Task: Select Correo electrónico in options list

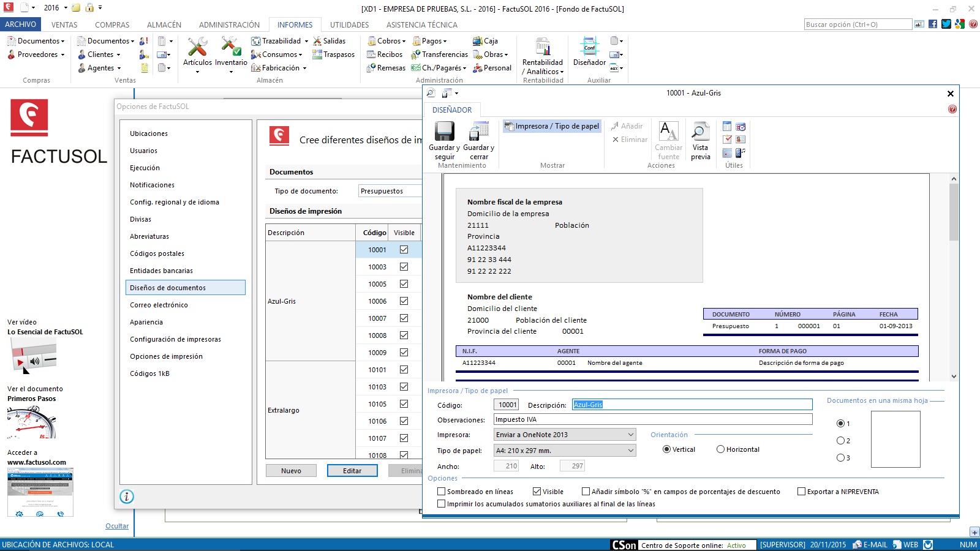Action: [186, 305]
